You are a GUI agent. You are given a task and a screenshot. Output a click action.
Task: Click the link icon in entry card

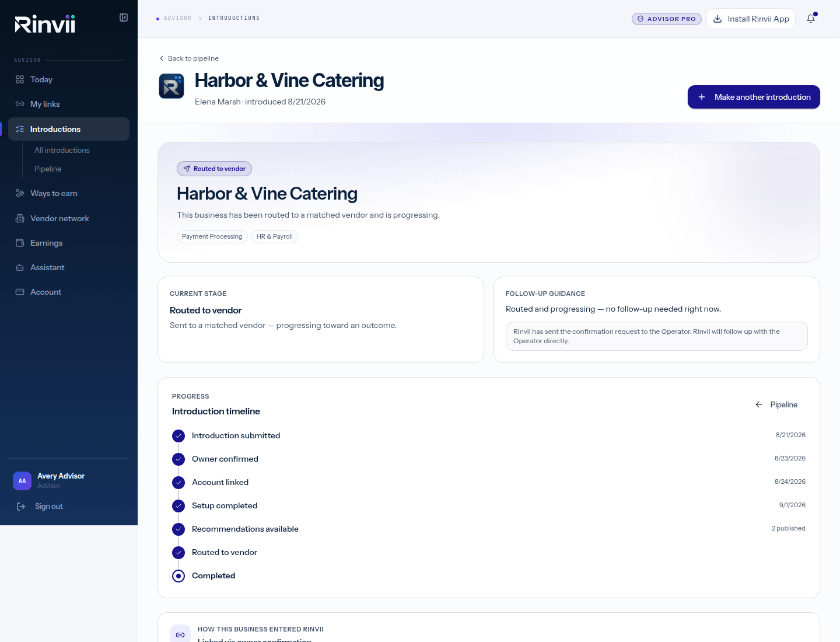(180, 634)
